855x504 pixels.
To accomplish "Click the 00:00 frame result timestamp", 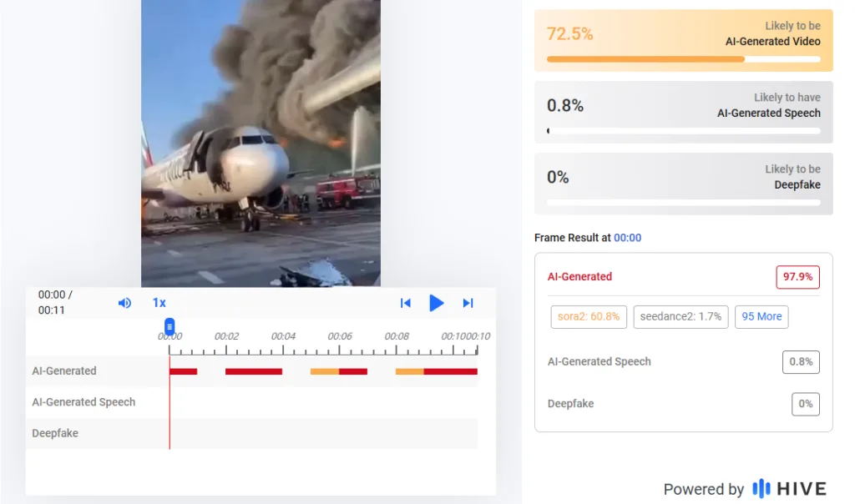I will [x=628, y=238].
